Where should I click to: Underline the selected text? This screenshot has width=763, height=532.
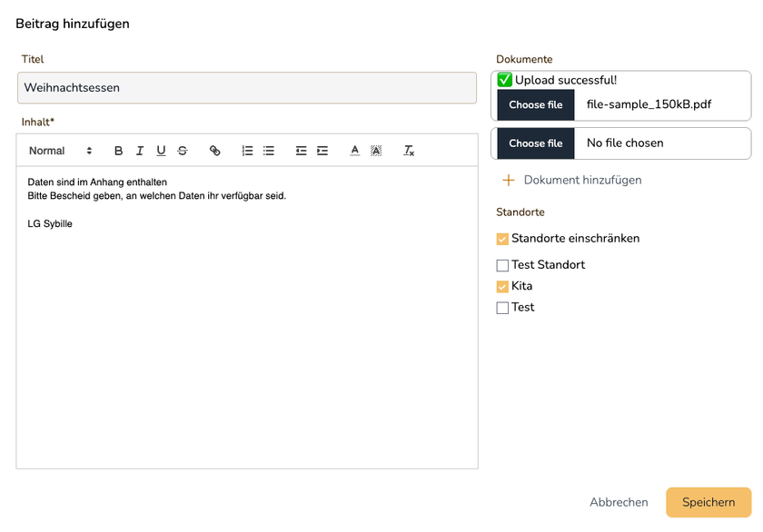161,151
